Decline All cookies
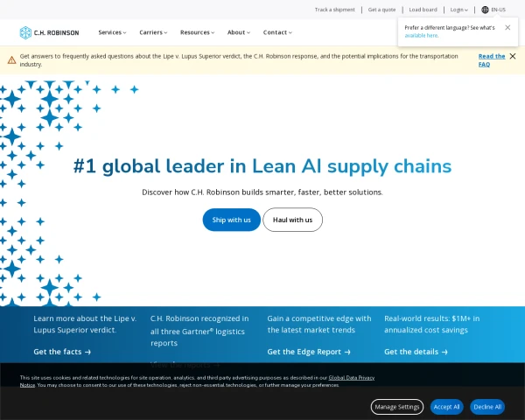 pyautogui.click(x=487, y=407)
